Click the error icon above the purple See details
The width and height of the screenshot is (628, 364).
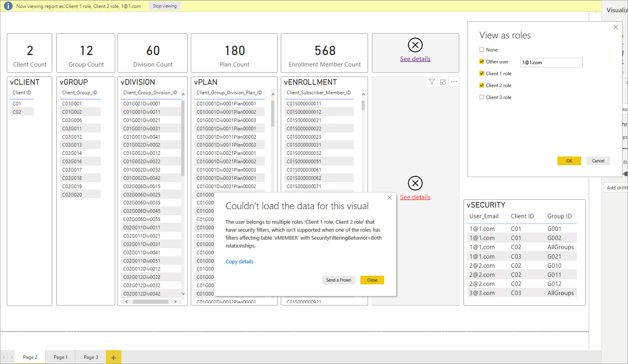415,45
